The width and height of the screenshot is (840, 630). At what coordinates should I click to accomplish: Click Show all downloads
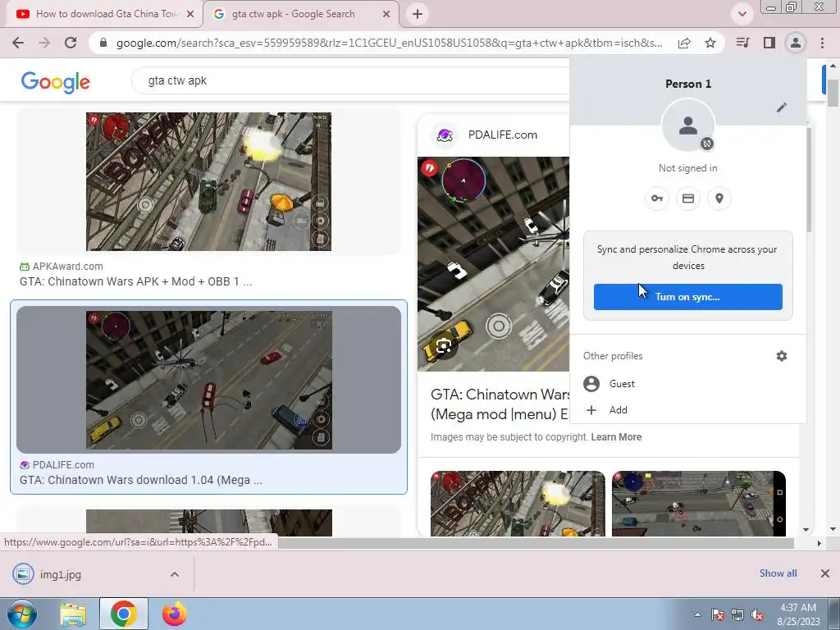click(778, 573)
